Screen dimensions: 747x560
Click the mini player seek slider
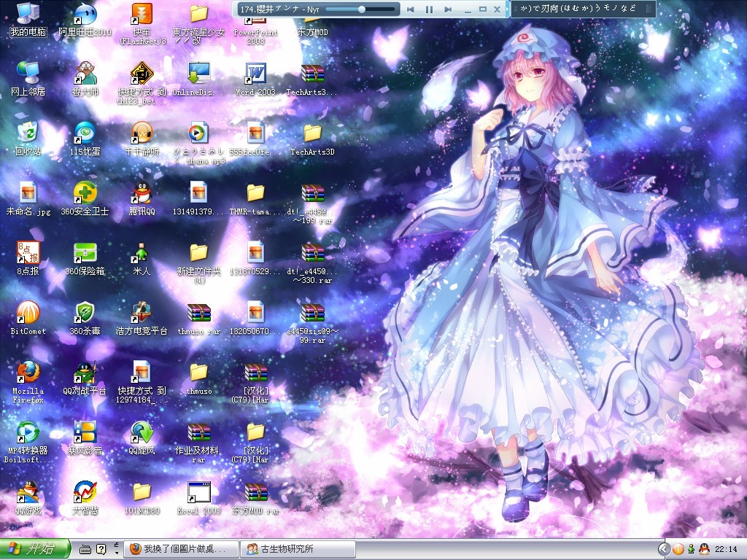pos(362,9)
